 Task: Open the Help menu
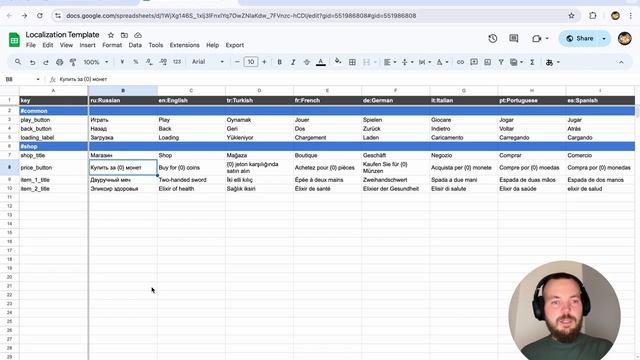212,45
